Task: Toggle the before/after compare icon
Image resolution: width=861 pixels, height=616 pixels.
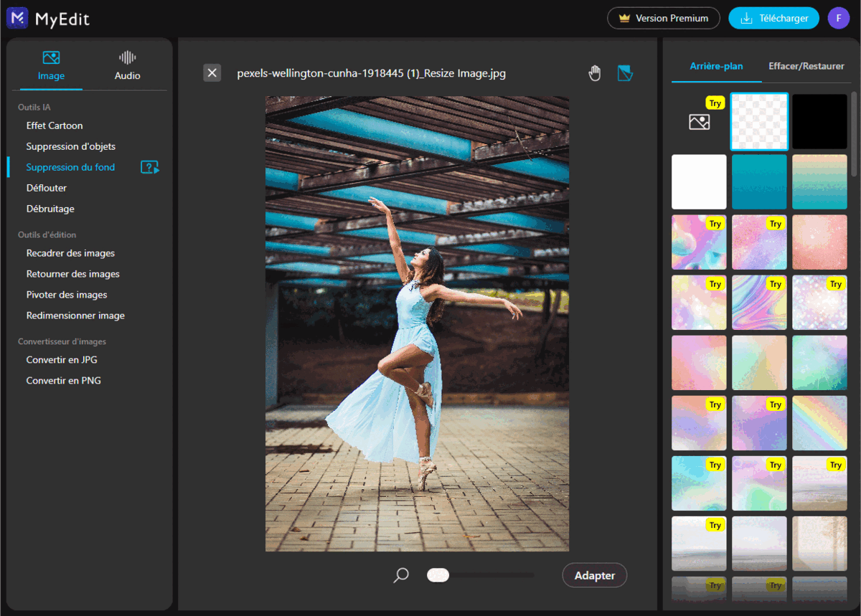Action: (x=625, y=73)
